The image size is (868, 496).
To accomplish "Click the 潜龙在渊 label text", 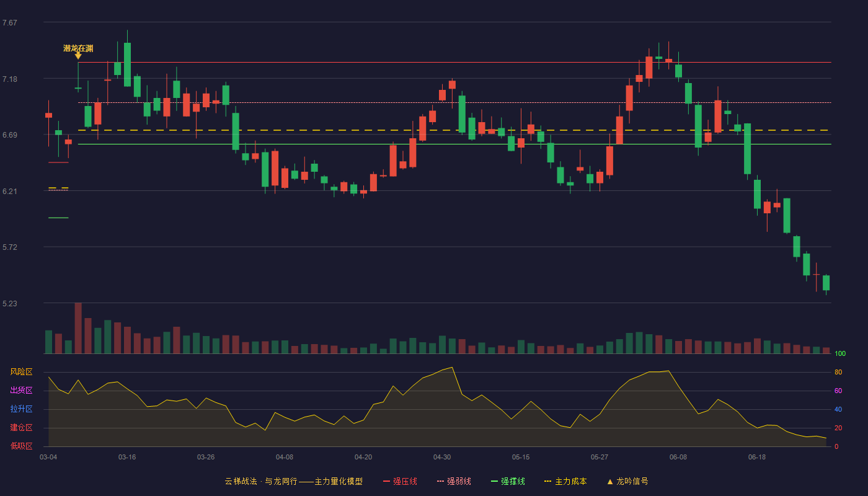I will [x=78, y=48].
